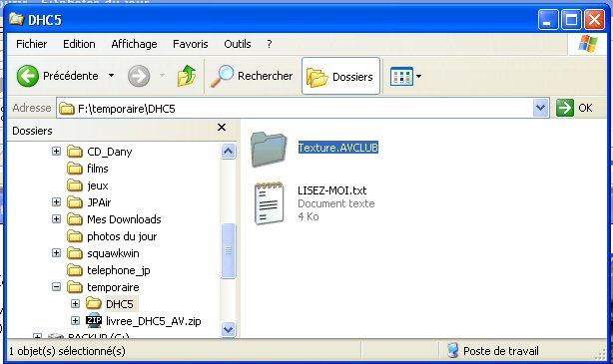Click the photos du jour folder icon
613x364 pixels.
tap(75, 236)
